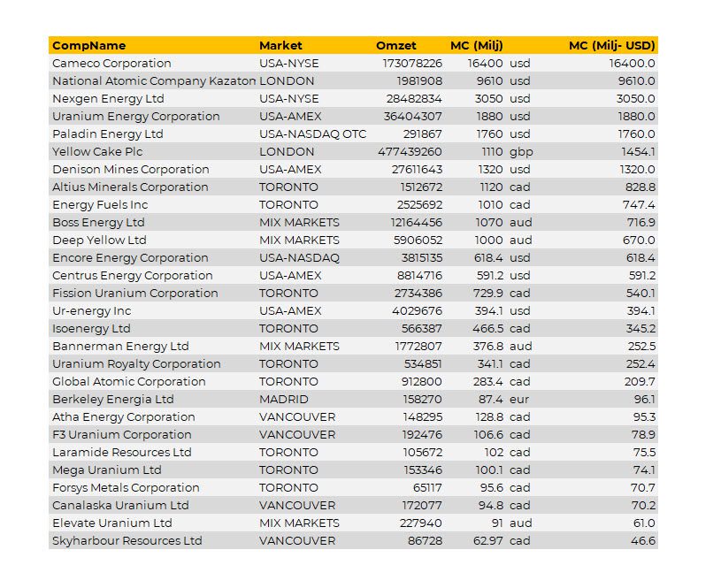Click the Omzet column header

[395, 45]
